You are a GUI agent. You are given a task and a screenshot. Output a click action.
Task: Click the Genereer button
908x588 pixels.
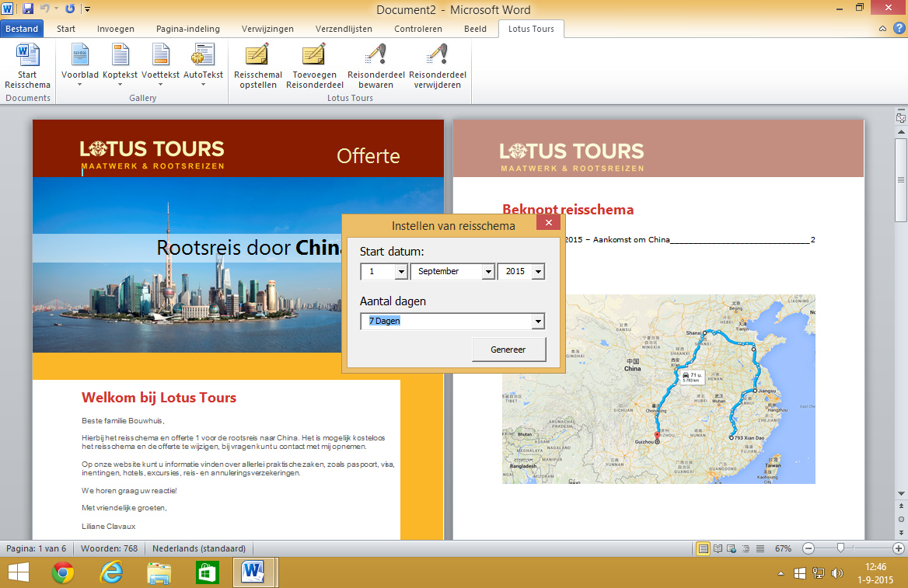click(x=508, y=350)
